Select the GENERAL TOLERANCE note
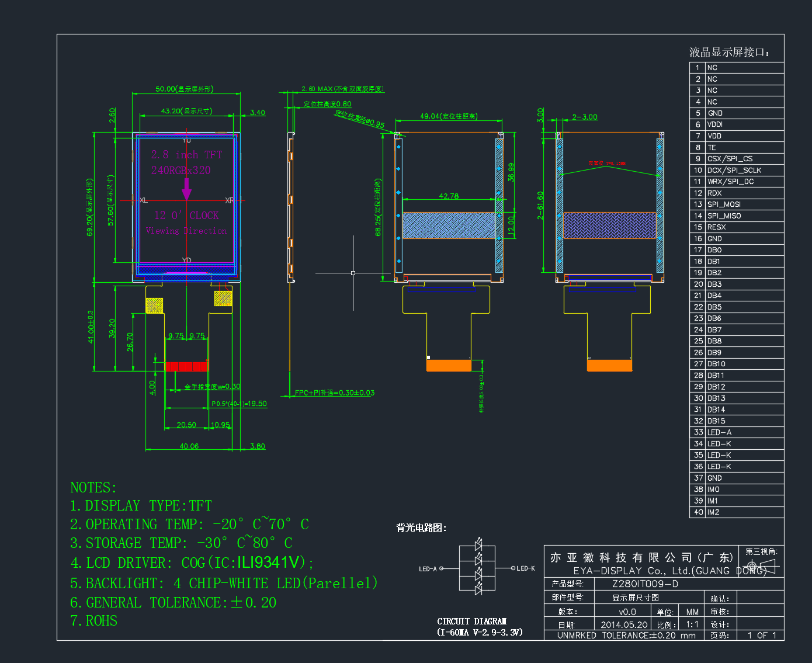Viewport: 812px width, 663px height. tap(173, 602)
